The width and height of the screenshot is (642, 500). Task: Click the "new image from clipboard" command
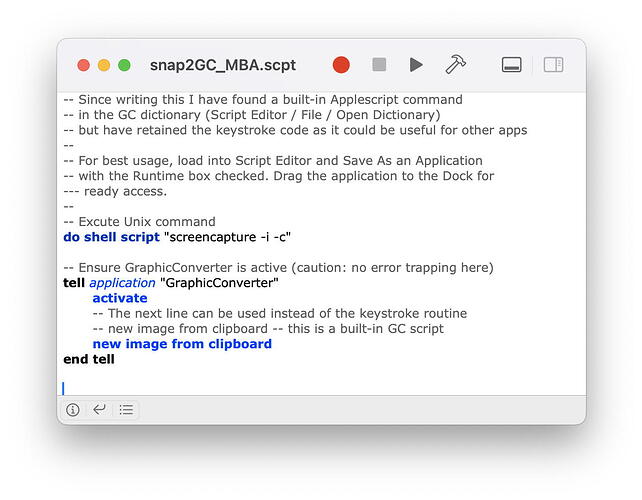coord(181,344)
